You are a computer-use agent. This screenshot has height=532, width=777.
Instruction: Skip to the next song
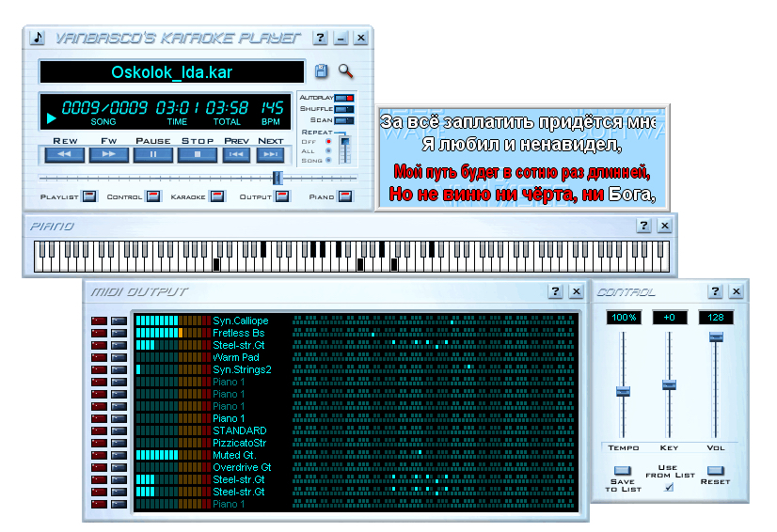coord(270,154)
